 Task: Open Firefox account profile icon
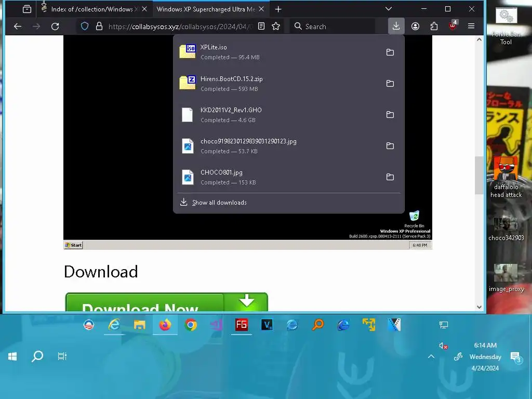pyautogui.click(x=415, y=26)
